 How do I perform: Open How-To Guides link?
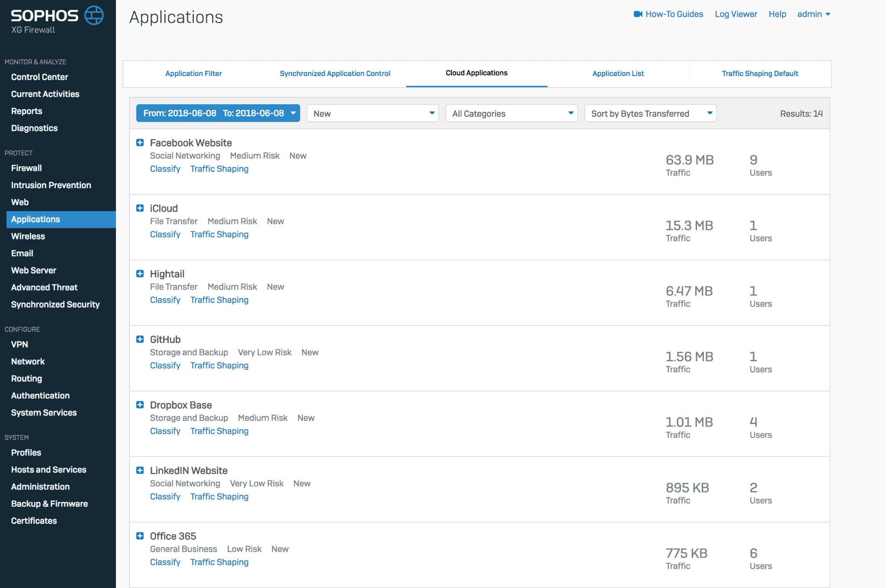[x=674, y=14]
